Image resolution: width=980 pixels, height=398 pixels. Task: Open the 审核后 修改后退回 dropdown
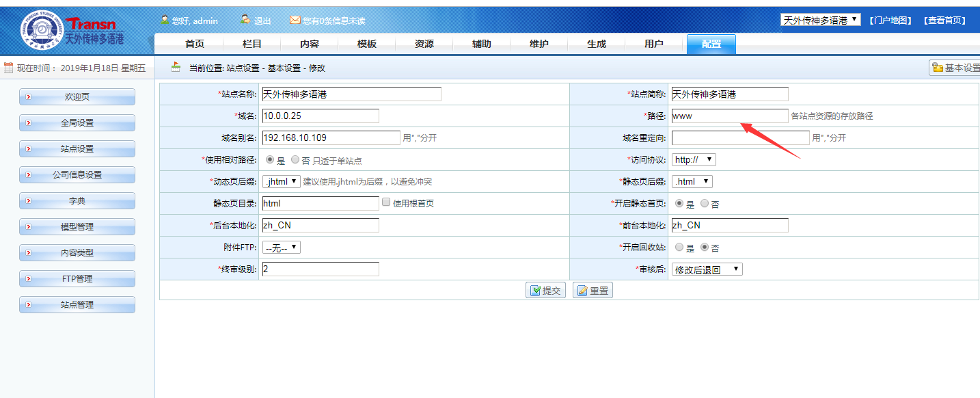point(707,269)
